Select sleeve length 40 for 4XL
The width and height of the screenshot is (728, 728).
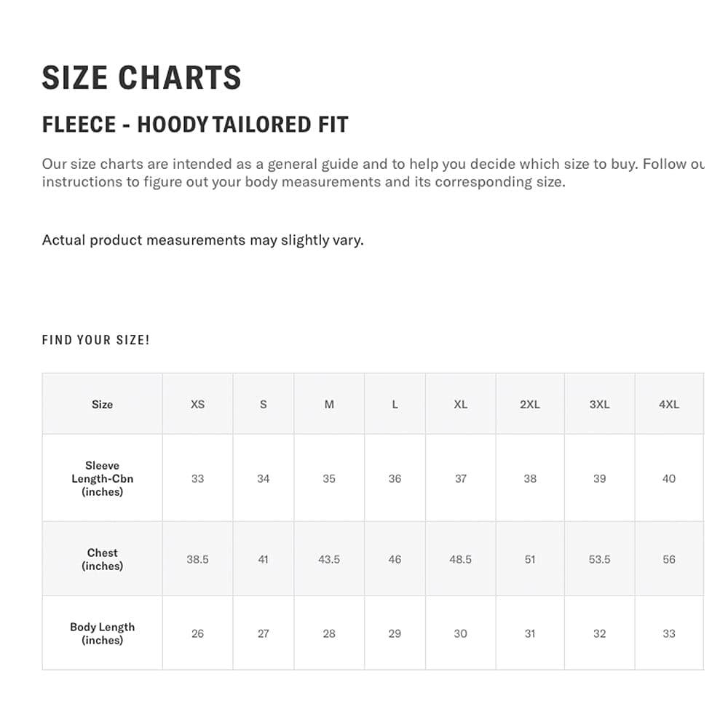(668, 478)
